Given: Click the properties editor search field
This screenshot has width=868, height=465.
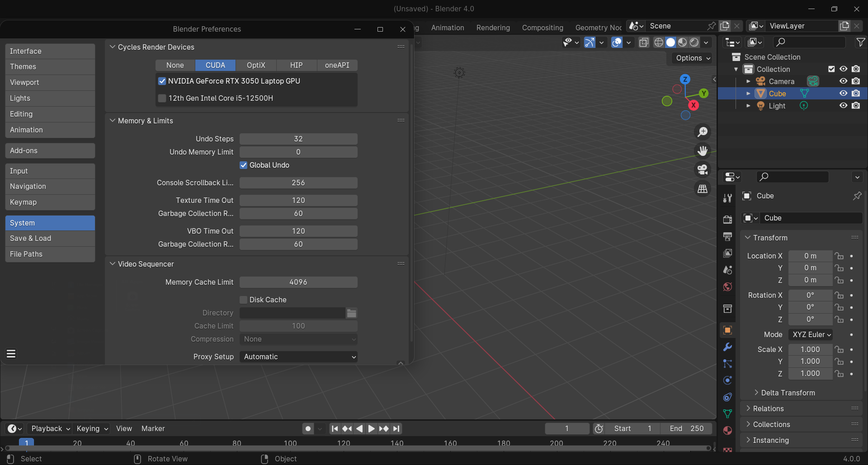Looking at the screenshot, I should [793, 177].
